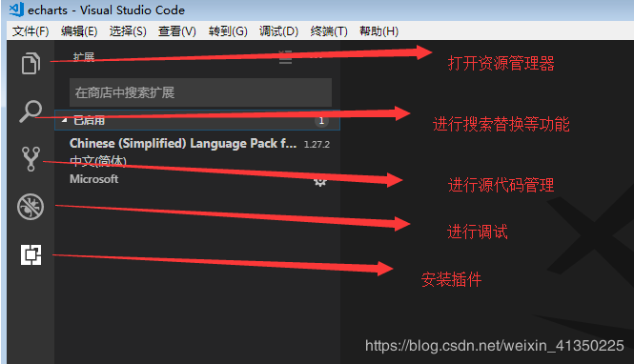This screenshot has width=634, height=364.
Task: Click the 中文(简体) extension description
Action: pos(98,161)
